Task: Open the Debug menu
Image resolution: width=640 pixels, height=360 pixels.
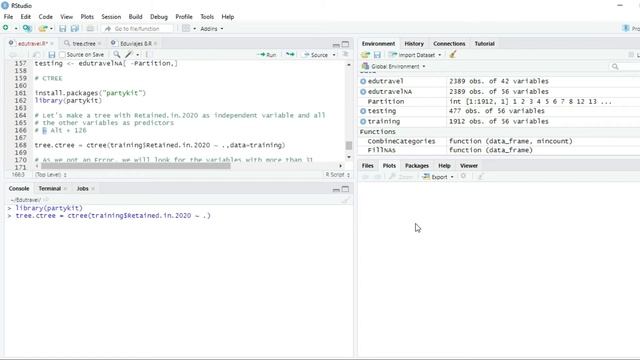Action: coord(159,17)
